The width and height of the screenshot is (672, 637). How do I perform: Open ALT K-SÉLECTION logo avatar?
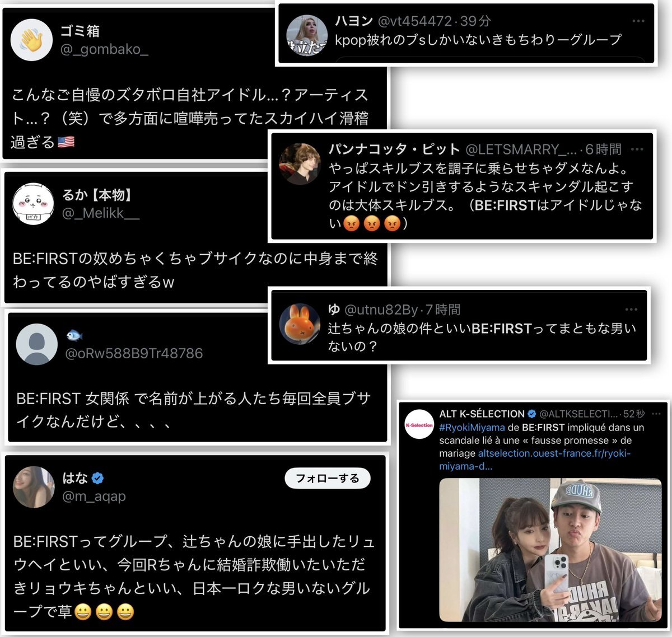click(x=419, y=424)
